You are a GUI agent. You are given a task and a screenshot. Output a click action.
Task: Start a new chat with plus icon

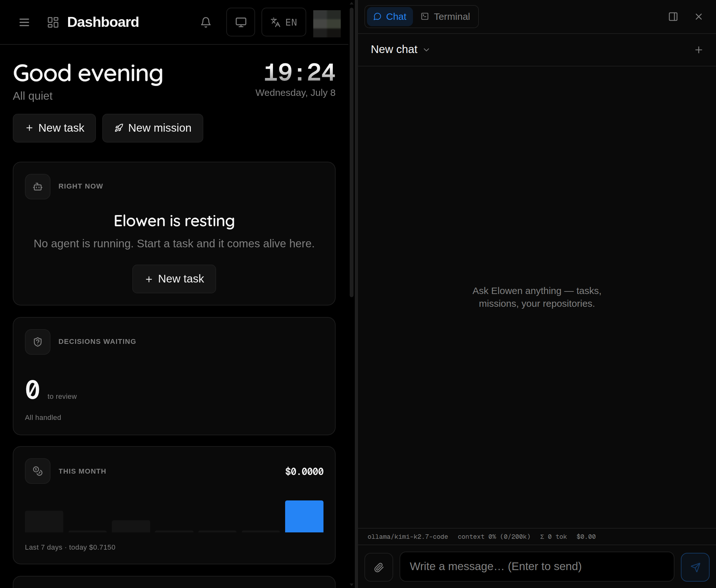[x=698, y=50]
